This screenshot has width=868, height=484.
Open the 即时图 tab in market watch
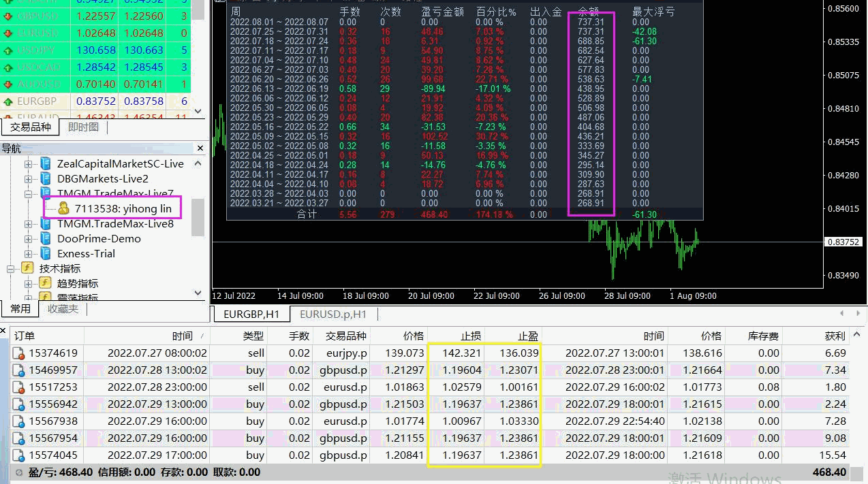(x=83, y=127)
